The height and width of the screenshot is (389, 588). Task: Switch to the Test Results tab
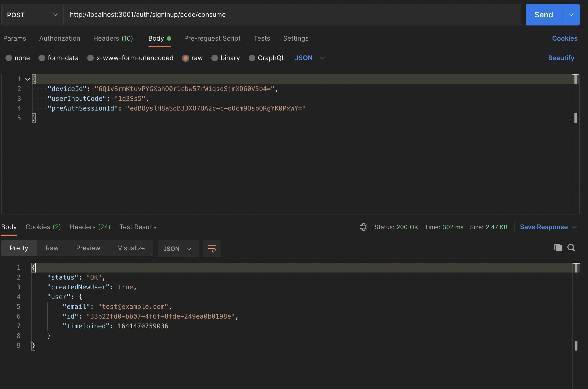pos(138,227)
